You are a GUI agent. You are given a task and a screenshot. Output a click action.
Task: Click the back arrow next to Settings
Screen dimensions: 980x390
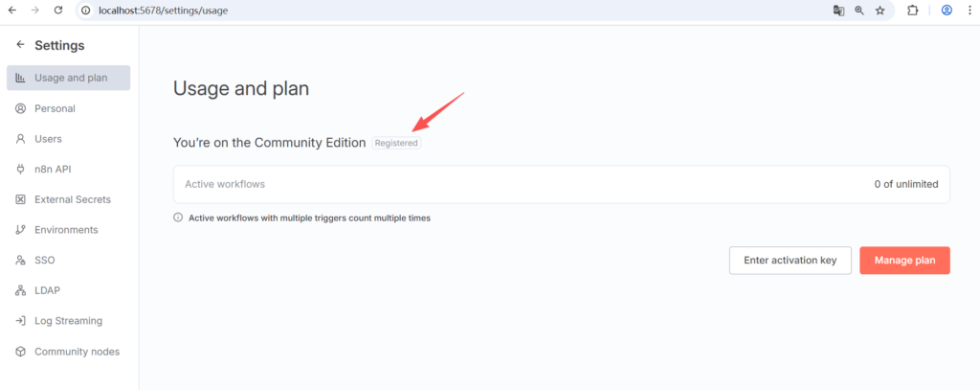tap(20, 45)
